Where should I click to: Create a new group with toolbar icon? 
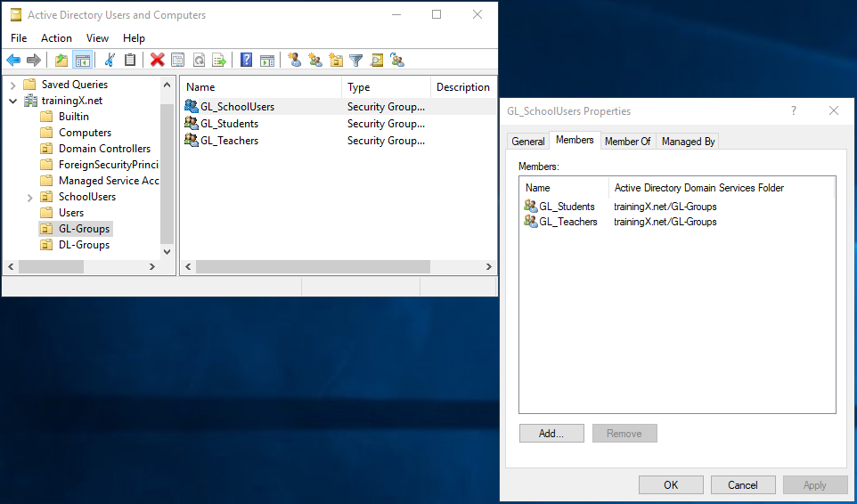tap(315, 60)
